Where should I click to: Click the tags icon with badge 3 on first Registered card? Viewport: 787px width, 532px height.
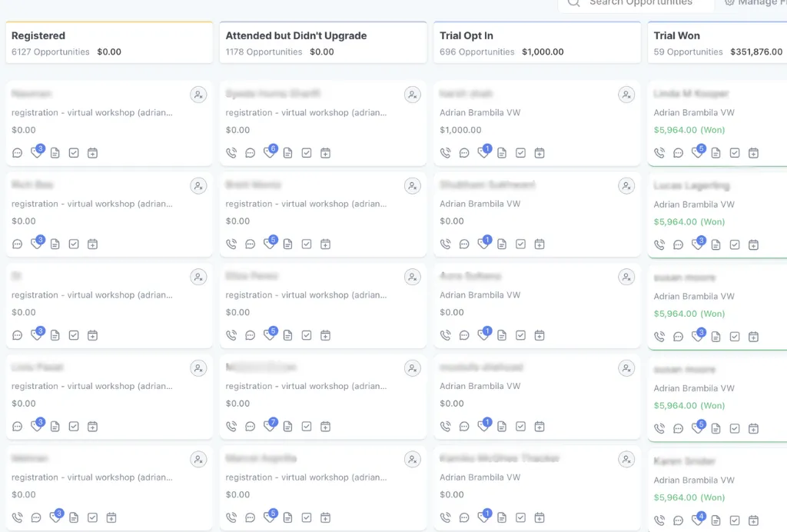pyautogui.click(x=35, y=152)
